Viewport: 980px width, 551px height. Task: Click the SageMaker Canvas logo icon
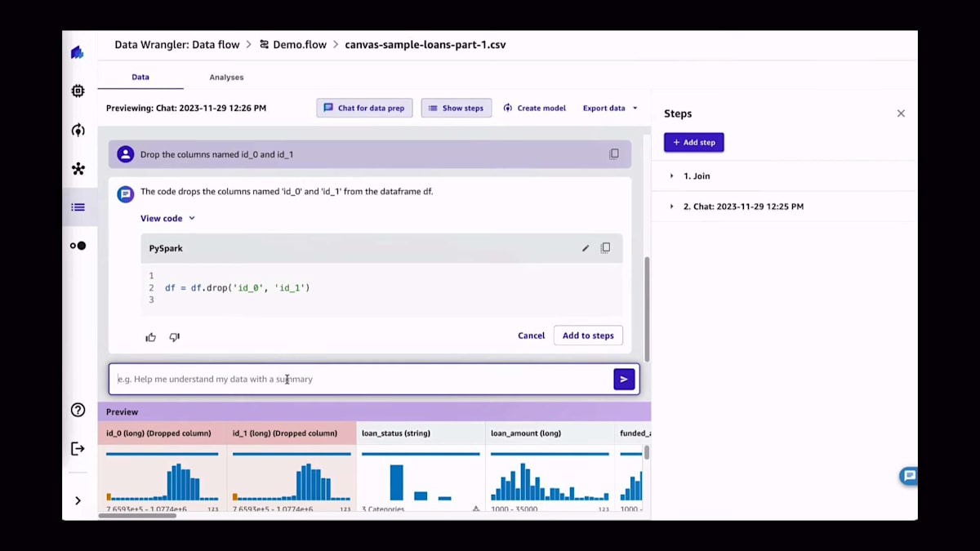coord(78,53)
